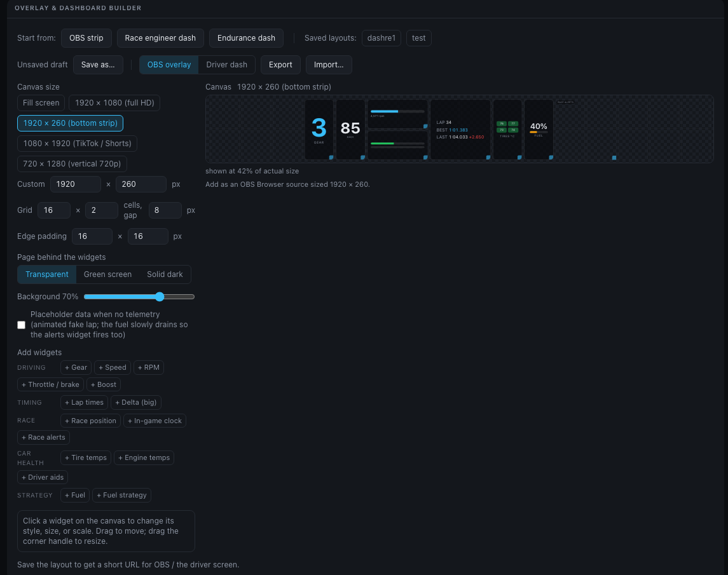Add an Engine temps widget
This screenshot has width=728, height=575.
point(144,457)
